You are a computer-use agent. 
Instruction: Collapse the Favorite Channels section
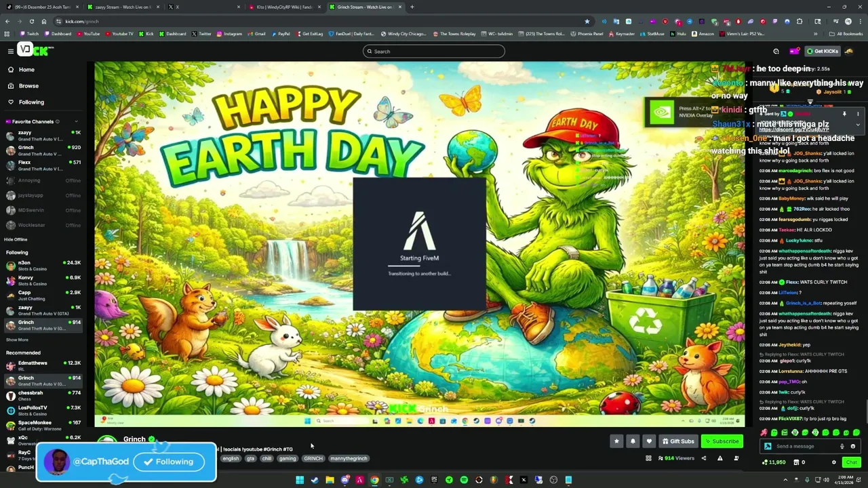click(76, 121)
